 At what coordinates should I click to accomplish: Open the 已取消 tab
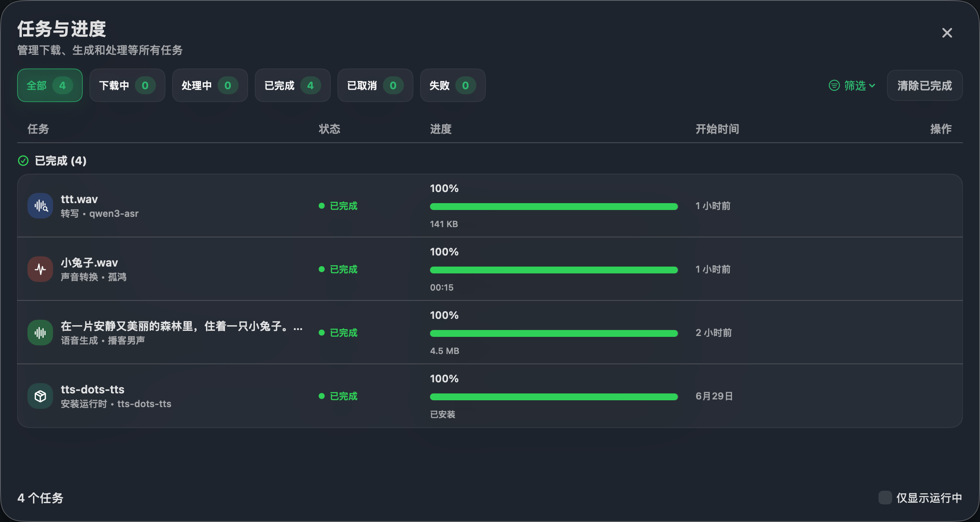click(x=375, y=85)
